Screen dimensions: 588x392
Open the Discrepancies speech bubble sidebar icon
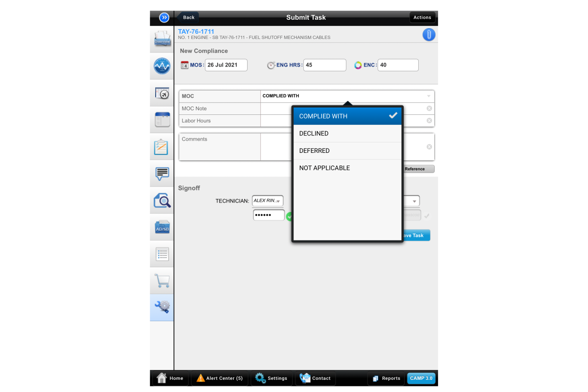click(x=162, y=173)
